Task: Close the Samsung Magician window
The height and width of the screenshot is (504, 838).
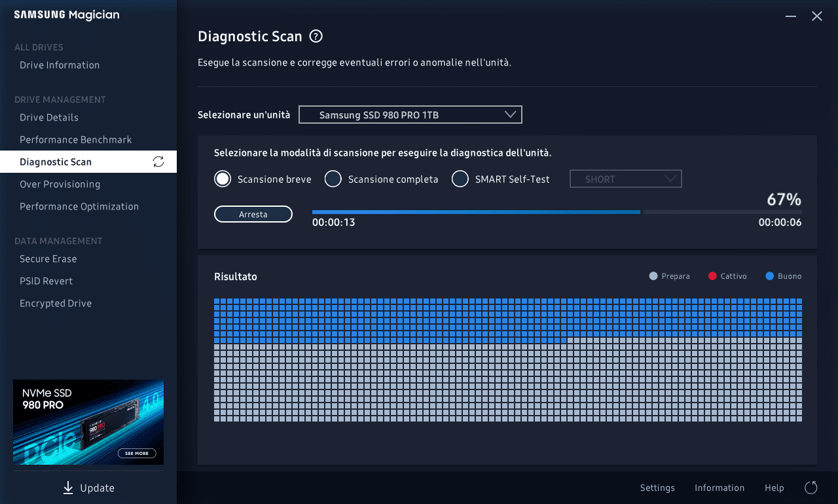Action: 817,16
